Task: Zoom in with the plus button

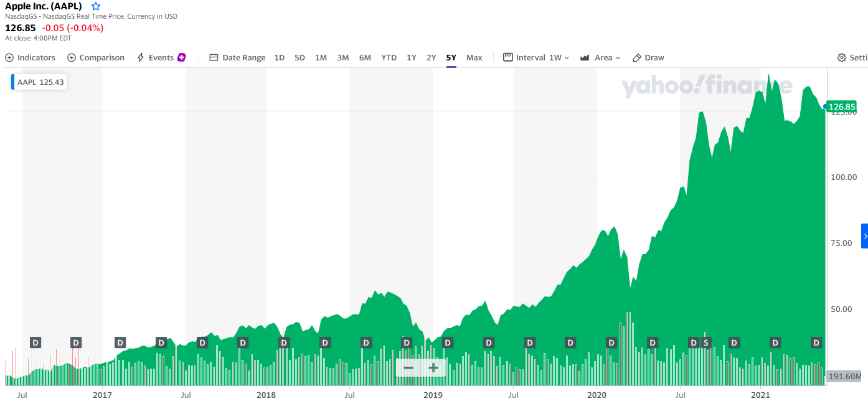Action: pyautogui.click(x=433, y=368)
